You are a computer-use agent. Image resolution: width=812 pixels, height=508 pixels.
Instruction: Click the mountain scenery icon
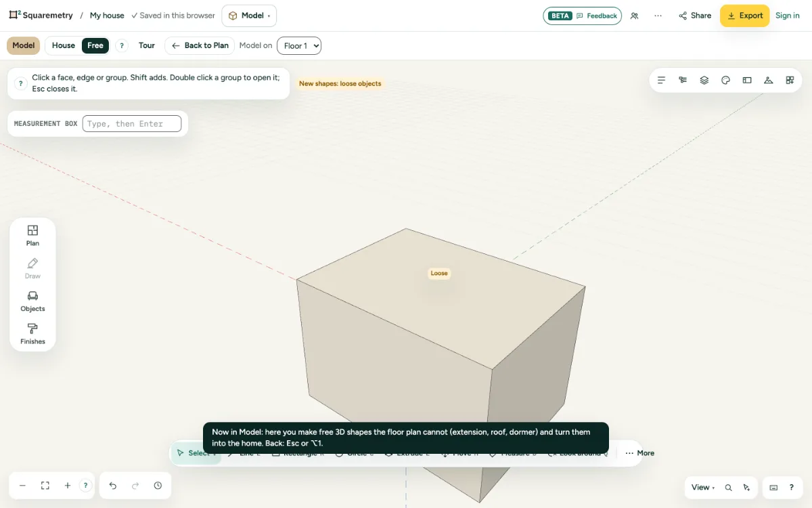pos(769,80)
